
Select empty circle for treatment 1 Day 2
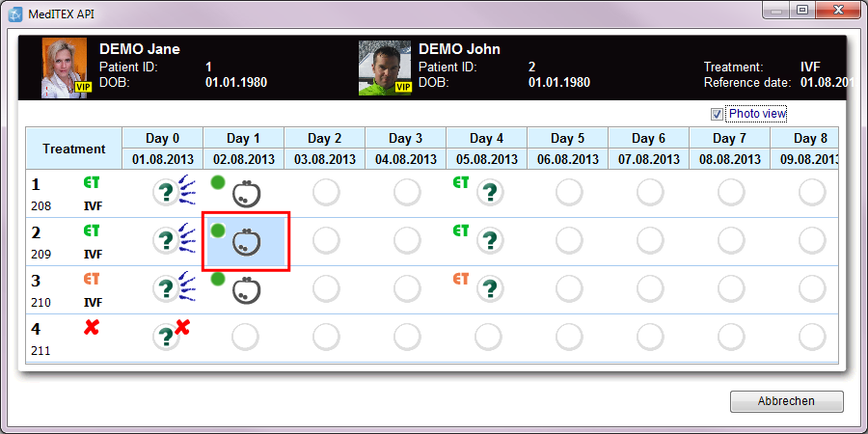(326, 193)
